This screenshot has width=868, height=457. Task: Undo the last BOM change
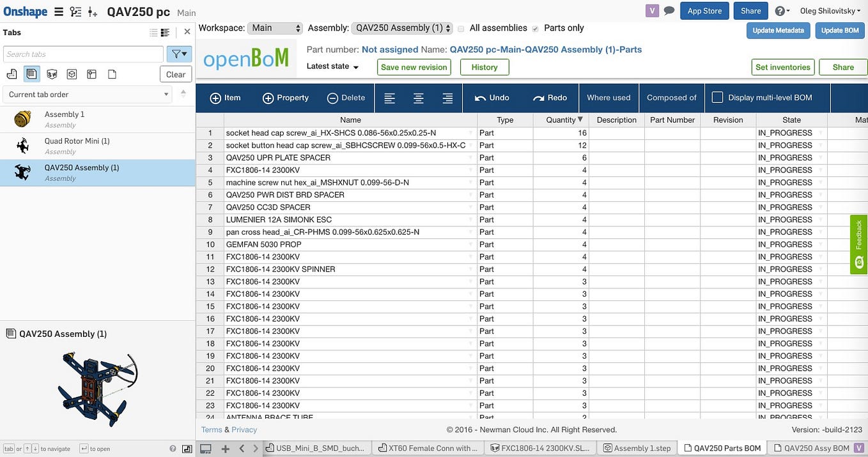[491, 98]
